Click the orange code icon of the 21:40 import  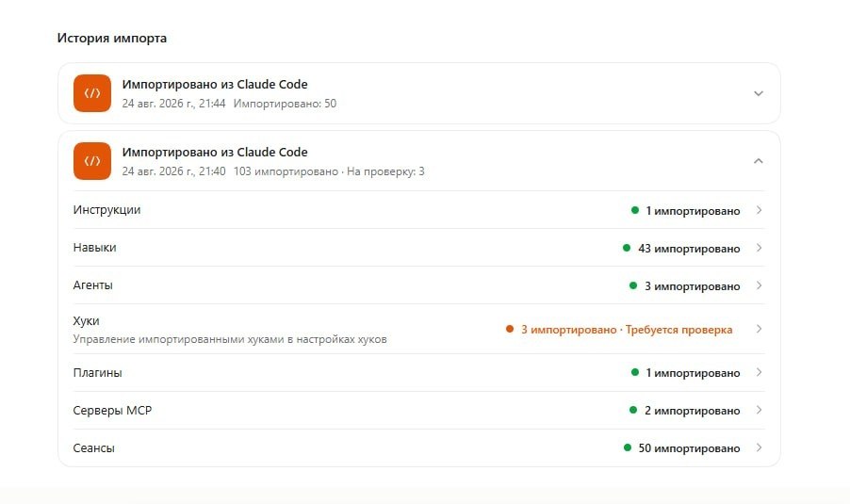tap(92, 161)
